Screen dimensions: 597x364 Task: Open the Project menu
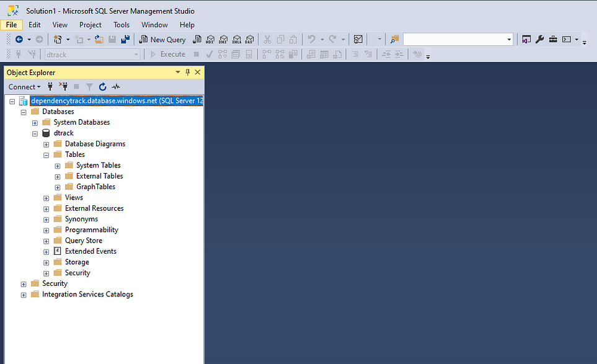pyautogui.click(x=91, y=25)
